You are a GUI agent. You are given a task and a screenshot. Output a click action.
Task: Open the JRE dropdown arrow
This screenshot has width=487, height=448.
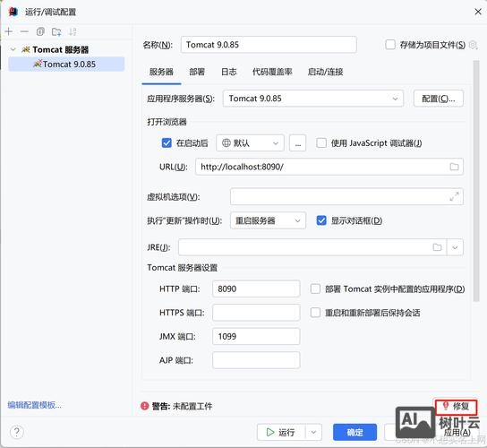point(455,247)
